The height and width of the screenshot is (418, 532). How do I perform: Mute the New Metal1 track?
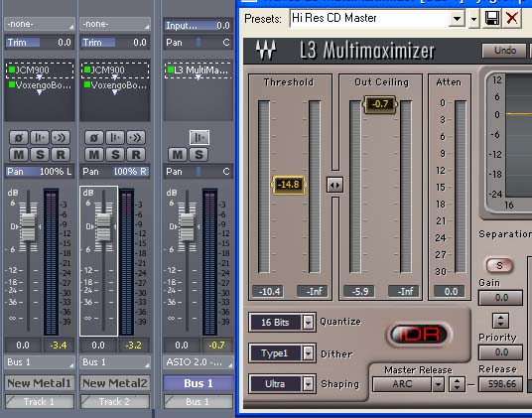coord(19,154)
